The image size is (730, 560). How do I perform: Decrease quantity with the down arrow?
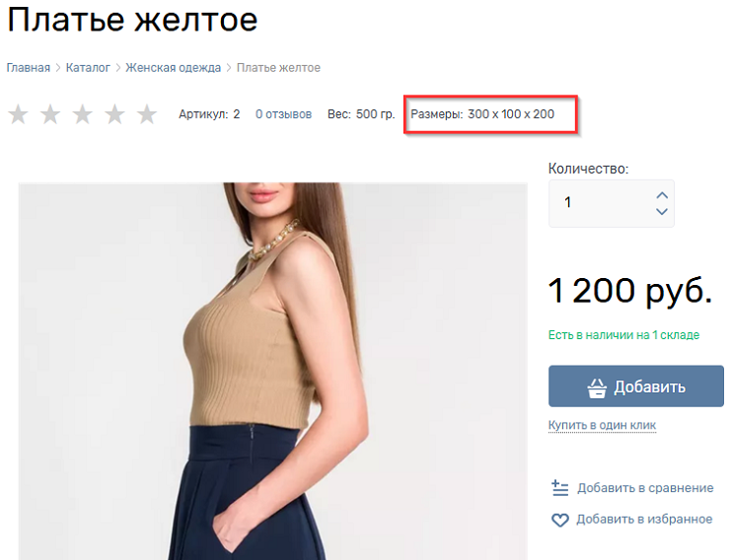tap(662, 211)
